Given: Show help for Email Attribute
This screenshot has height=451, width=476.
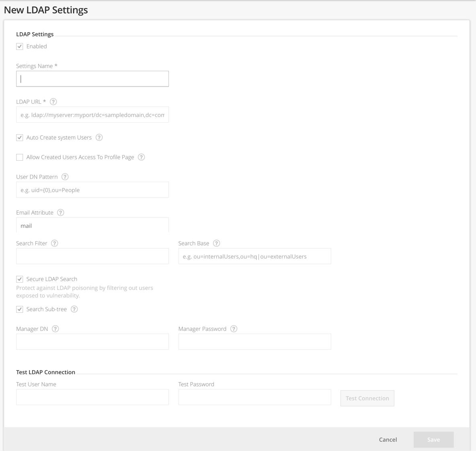Looking at the screenshot, I should pos(60,213).
